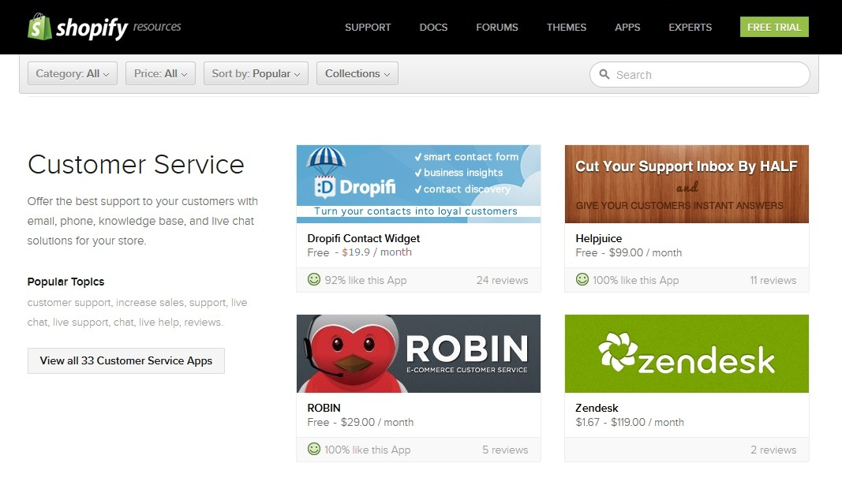
Task: Open the ROBIN bird banner image
Action: (x=418, y=353)
